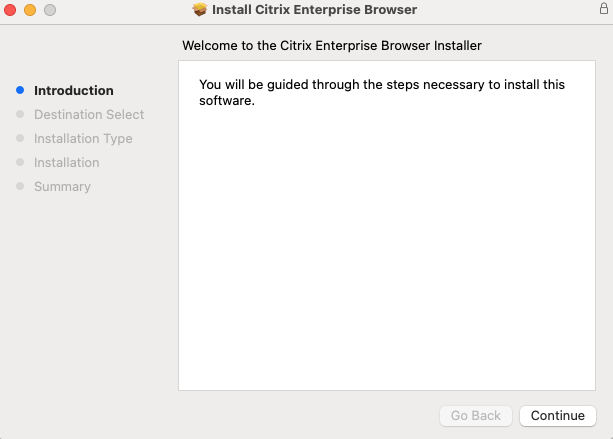Image resolution: width=613 pixels, height=439 pixels.
Task: Click the gray bullet beside Installation Type
Action: 20,138
